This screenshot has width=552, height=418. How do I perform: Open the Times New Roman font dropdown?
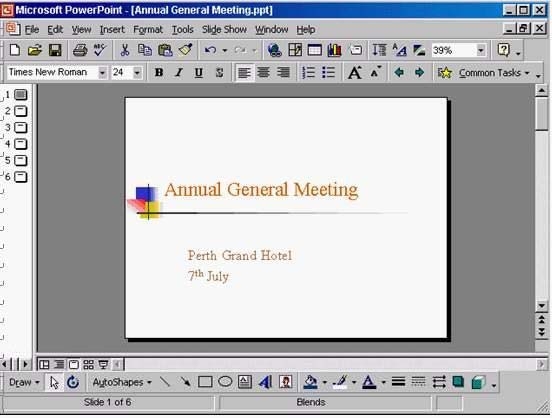[x=102, y=73]
